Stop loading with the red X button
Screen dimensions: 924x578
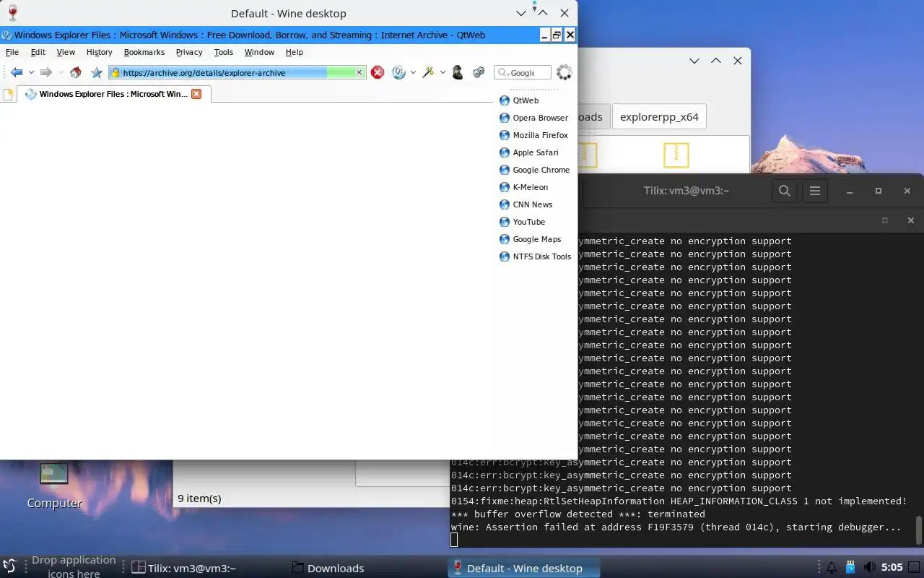(x=378, y=72)
